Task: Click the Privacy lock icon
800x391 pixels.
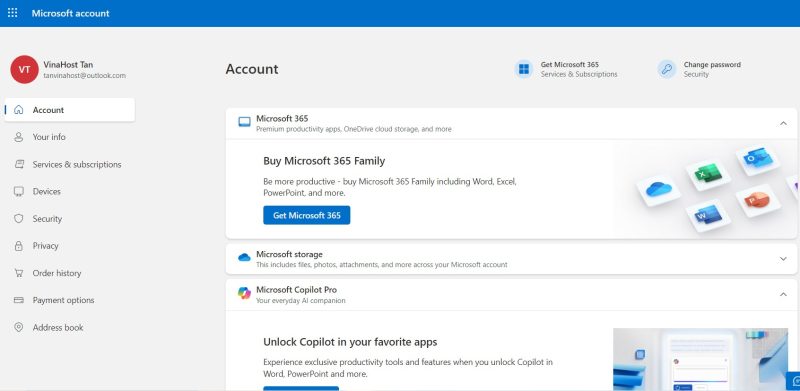Action: pyautogui.click(x=19, y=246)
